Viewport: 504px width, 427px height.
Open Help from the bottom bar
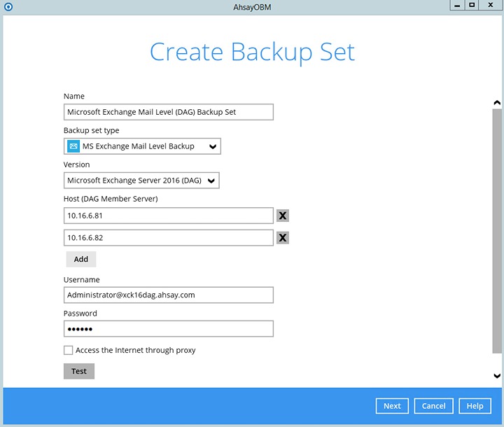point(475,406)
